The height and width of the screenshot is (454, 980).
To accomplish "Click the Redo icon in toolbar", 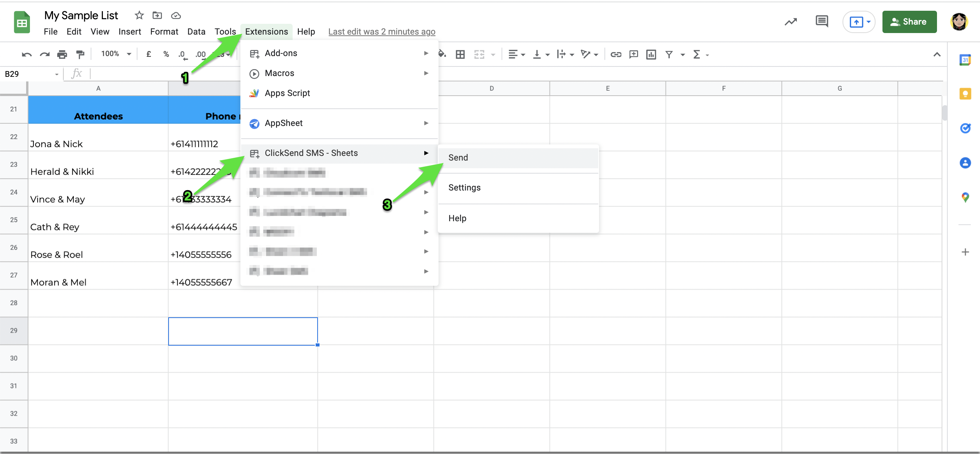I will click(x=45, y=55).
